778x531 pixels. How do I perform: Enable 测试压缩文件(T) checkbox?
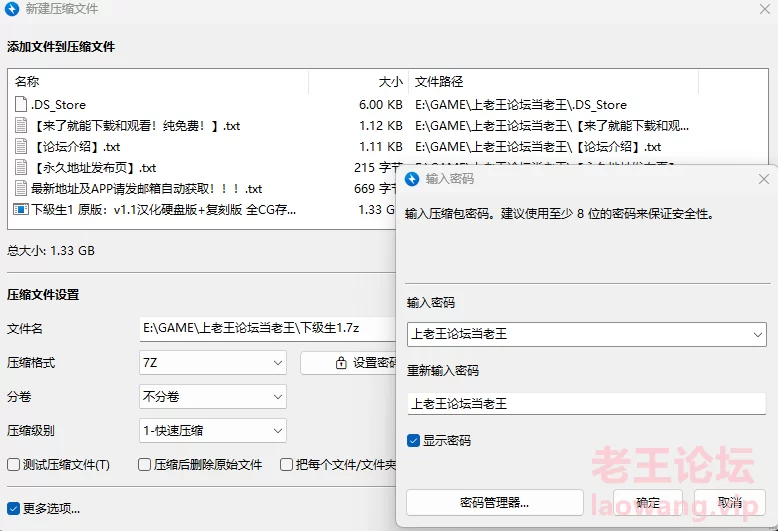(13, 465)
